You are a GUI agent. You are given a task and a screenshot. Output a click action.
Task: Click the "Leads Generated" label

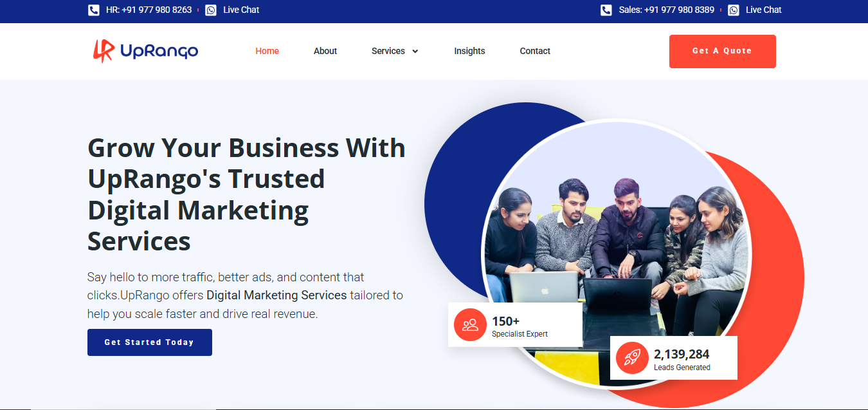(x=682, y=368)
